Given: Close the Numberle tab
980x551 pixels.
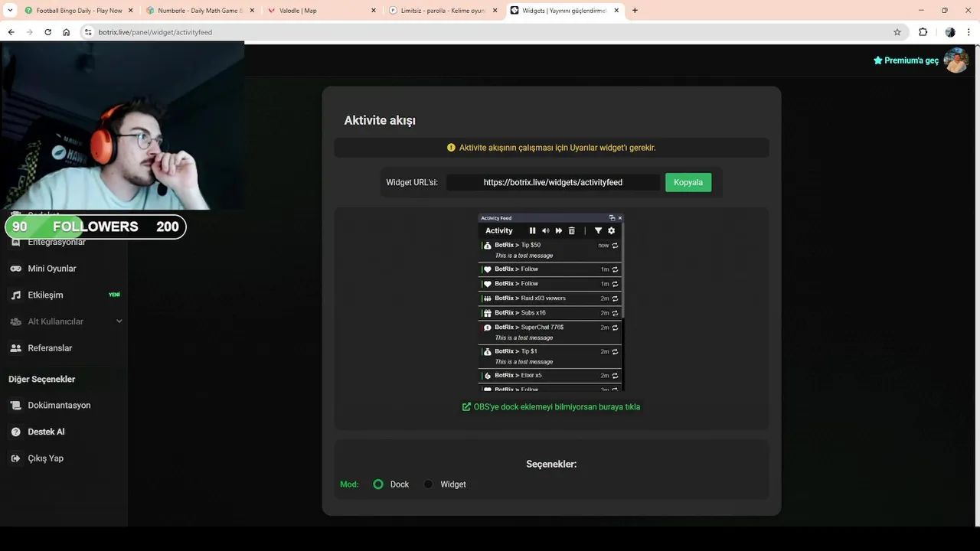Looking at the screenshot, I should [252, 11].
